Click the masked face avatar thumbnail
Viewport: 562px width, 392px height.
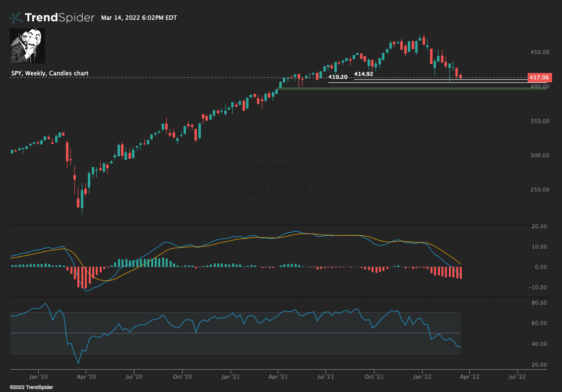[27, 46]
